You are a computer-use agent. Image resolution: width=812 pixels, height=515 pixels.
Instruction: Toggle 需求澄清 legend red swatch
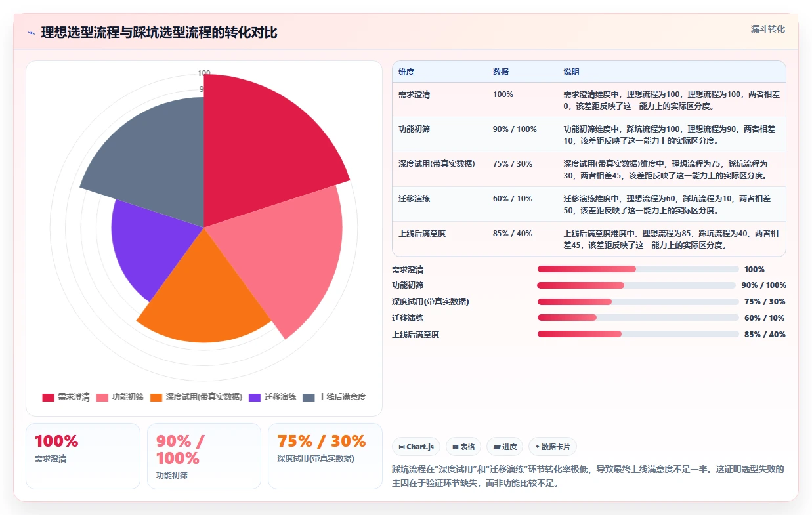click(48, 397)
